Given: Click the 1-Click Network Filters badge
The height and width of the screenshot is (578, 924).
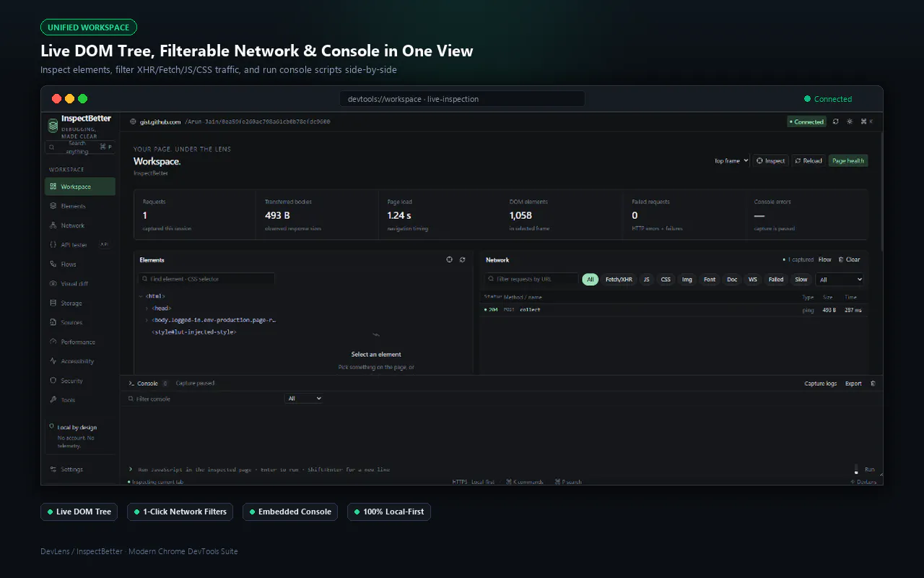Looking at the screenshot, I should click(x=180, y=512).
